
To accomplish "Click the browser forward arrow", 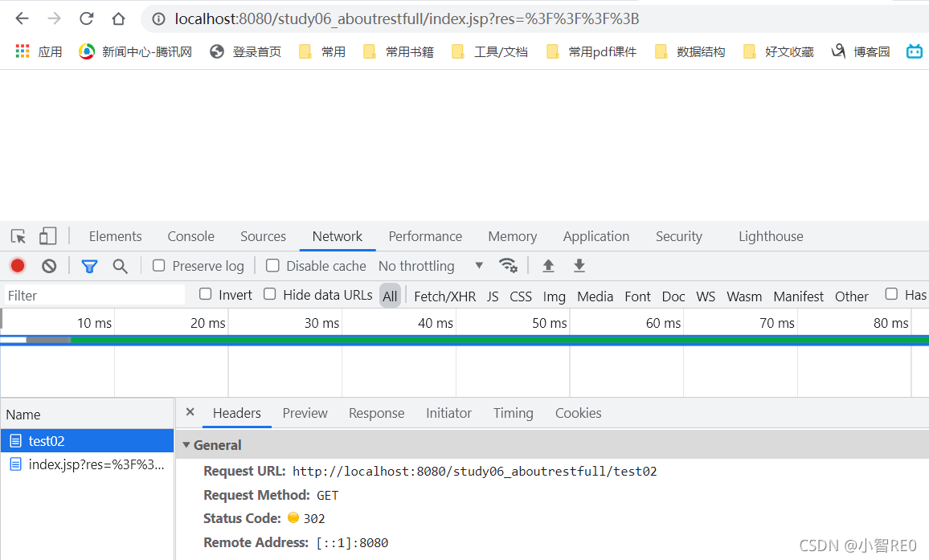I will pyautogui.click(x=55, y=19).
